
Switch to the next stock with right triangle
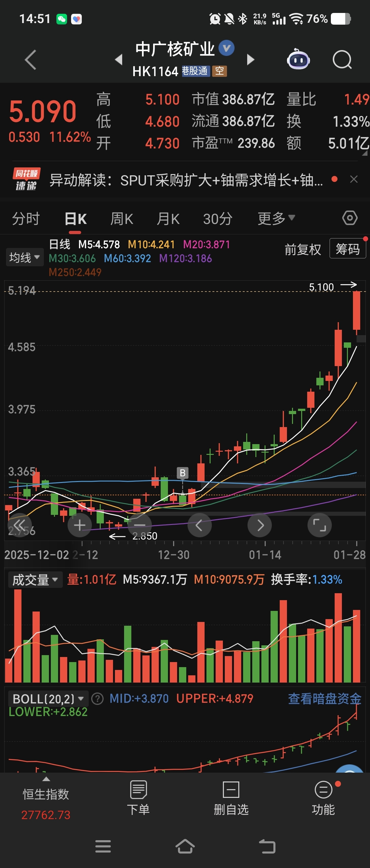pyautogui.click(x=250, y=60)
